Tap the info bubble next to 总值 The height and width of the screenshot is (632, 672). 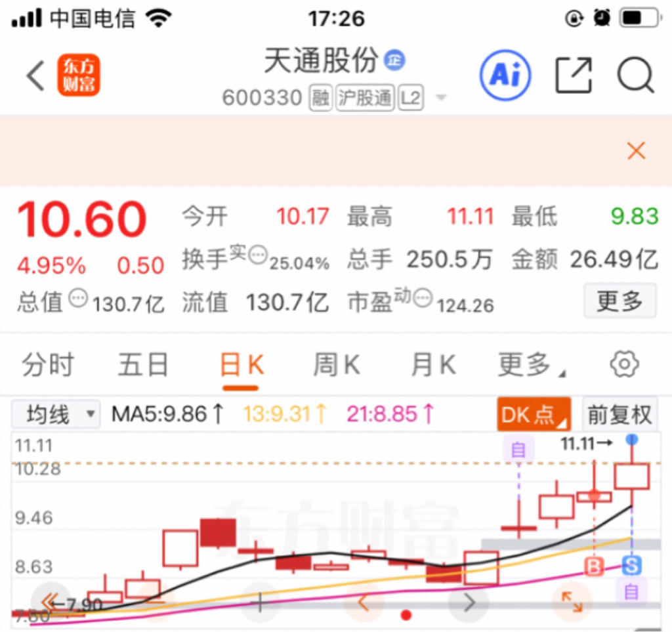pos(79,298)
